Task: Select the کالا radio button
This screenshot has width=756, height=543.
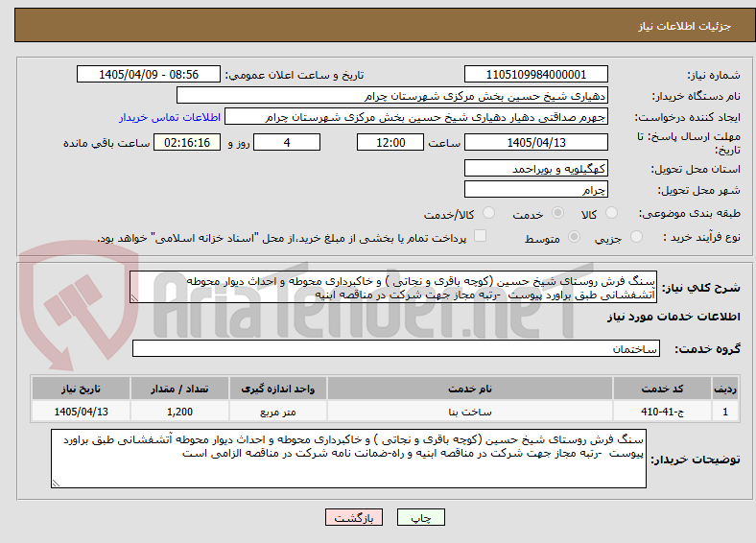Action: click(611, 213)
